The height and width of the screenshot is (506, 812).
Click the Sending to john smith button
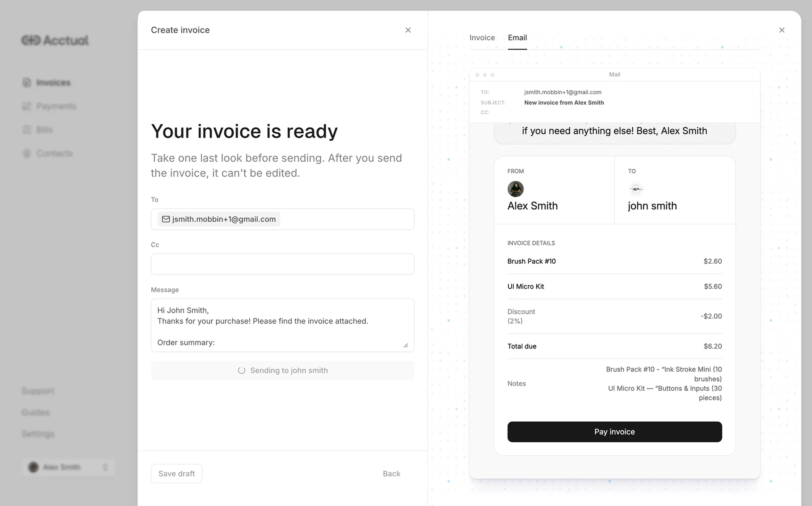click(282, 370)
